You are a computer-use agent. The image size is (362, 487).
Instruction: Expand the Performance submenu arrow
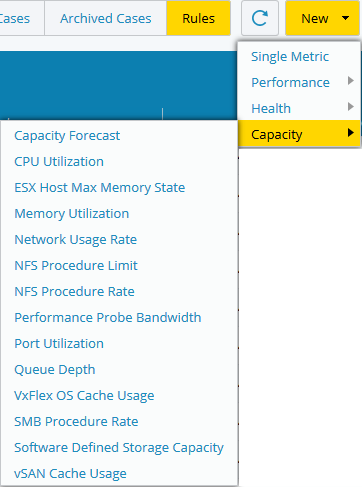[350, 81]
